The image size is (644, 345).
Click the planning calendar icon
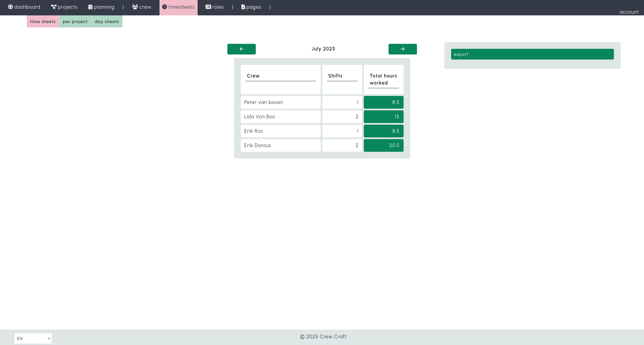tap(90, 7)
